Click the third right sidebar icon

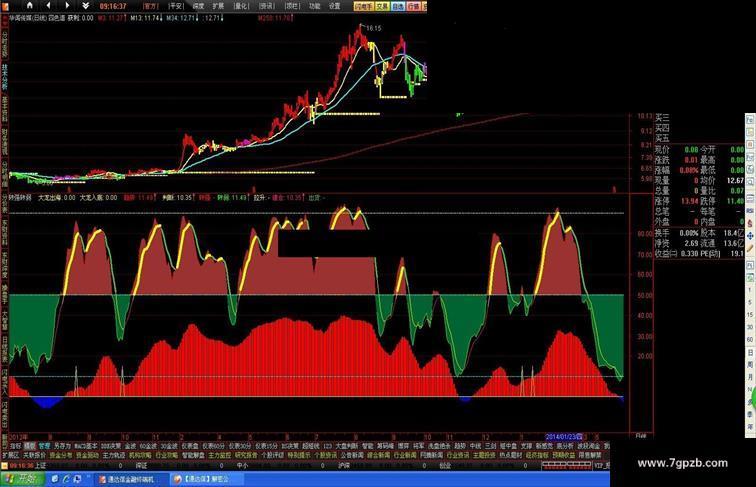pos(750,143)
